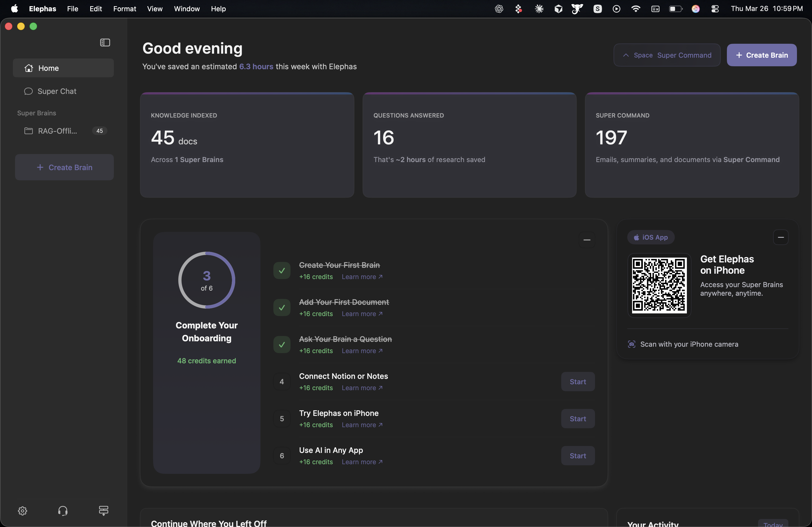Viewport: 812px width, 527px height.
Task: Click the 3 of 6 onboarding progress ring
Action: [206, 280]
